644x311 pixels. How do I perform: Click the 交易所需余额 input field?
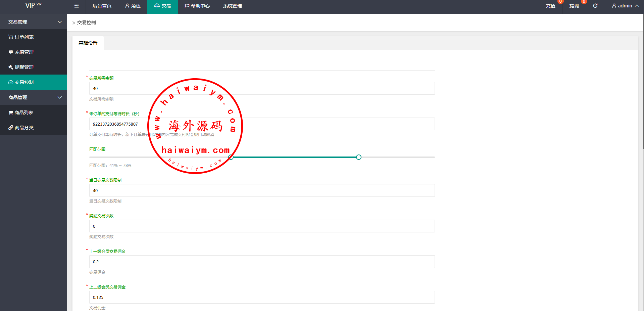coord(262,88)
